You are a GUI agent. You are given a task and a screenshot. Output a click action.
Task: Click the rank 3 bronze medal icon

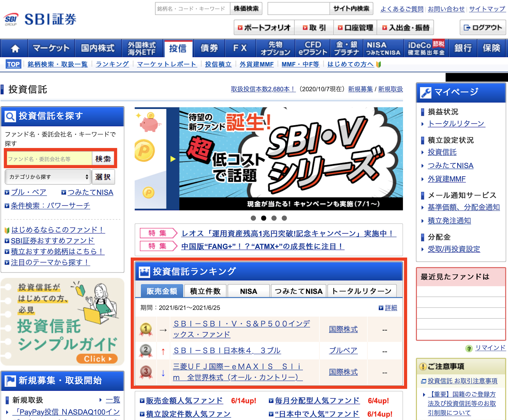pyautogui.click(x=146, y=372)
